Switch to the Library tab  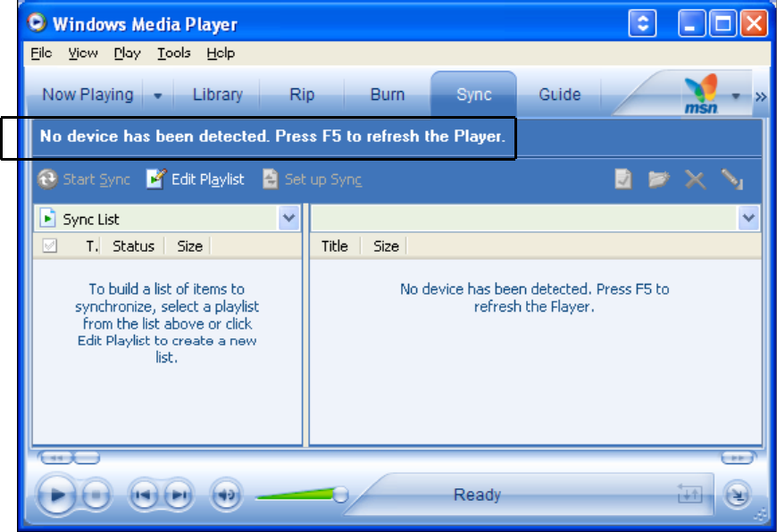click(218, 94)
